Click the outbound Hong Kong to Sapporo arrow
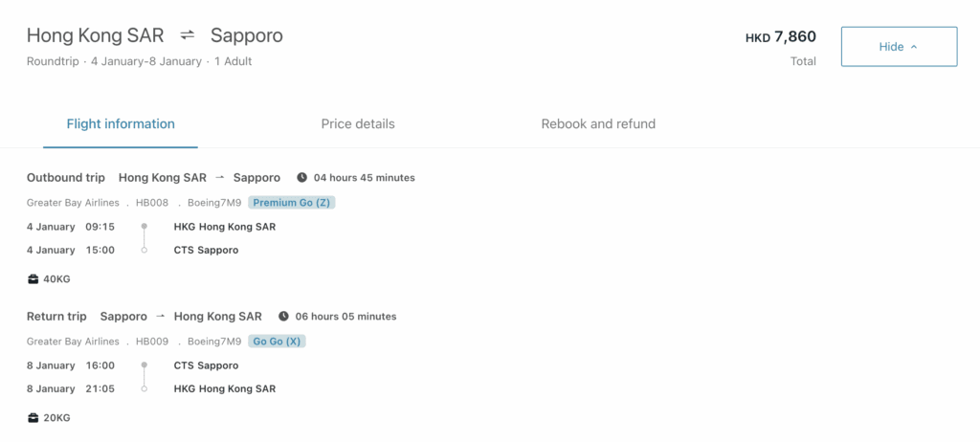Screen dimensions: 980x442 [220, 178]
